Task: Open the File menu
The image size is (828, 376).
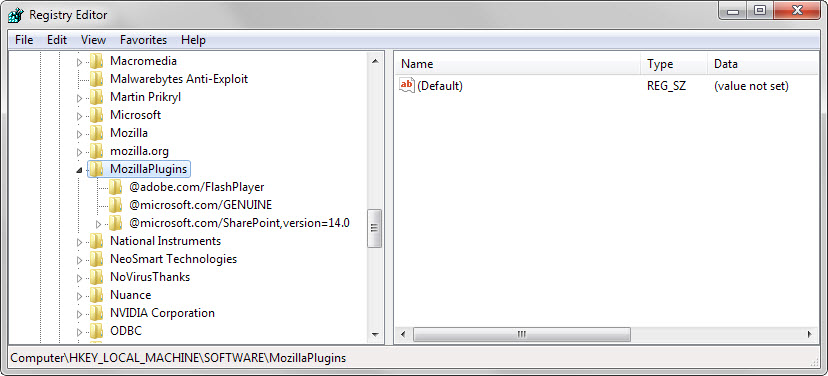Action: tap(24, 40)
